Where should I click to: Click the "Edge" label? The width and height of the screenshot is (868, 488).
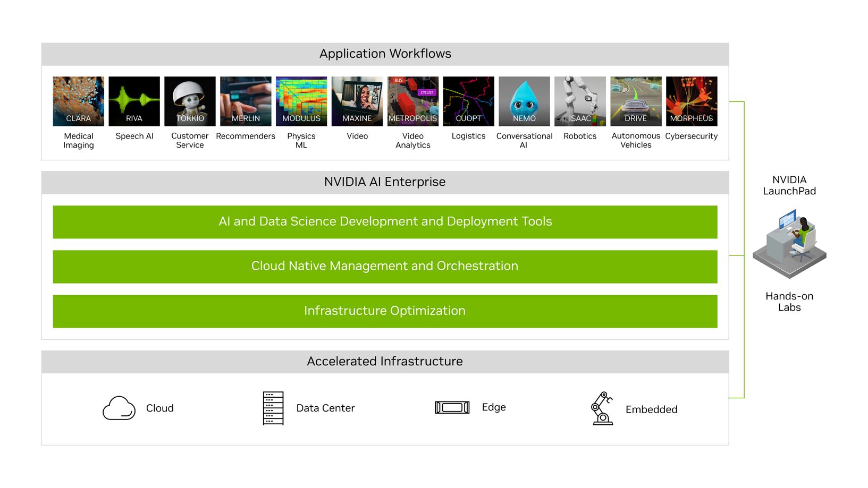point(494,407)
